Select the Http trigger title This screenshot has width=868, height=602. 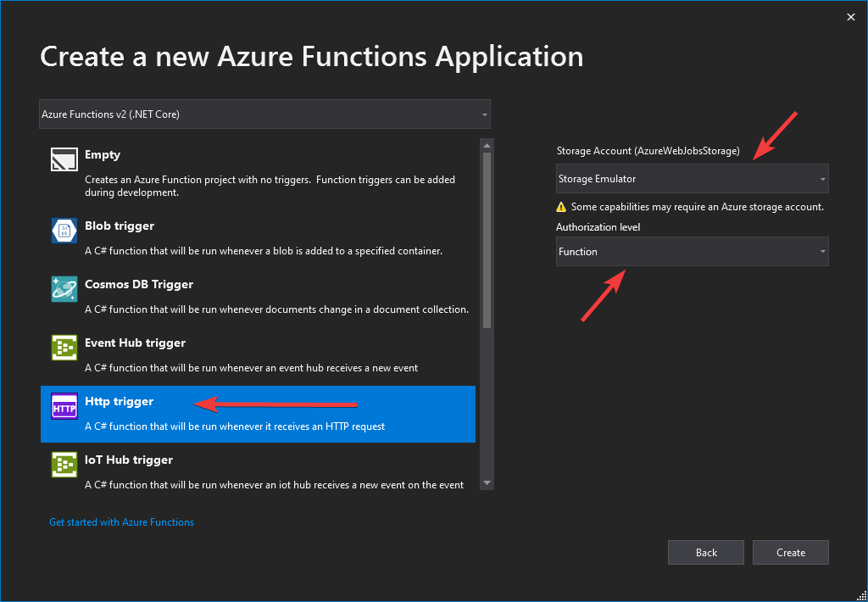pyautogui.click(x=119, y=402)
